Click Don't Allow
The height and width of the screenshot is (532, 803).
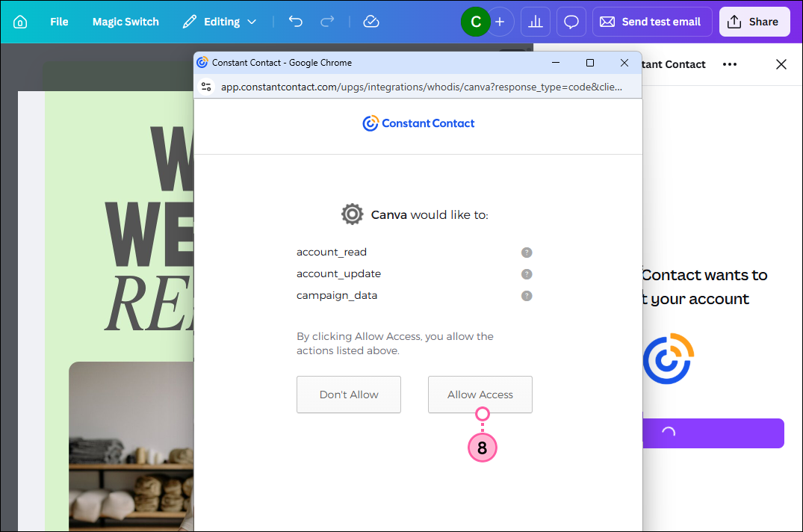pyautogui.click(x=348, y=395)
